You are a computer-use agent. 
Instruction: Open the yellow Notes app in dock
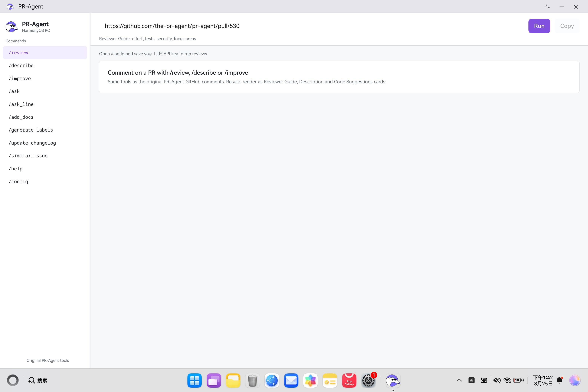330,381
